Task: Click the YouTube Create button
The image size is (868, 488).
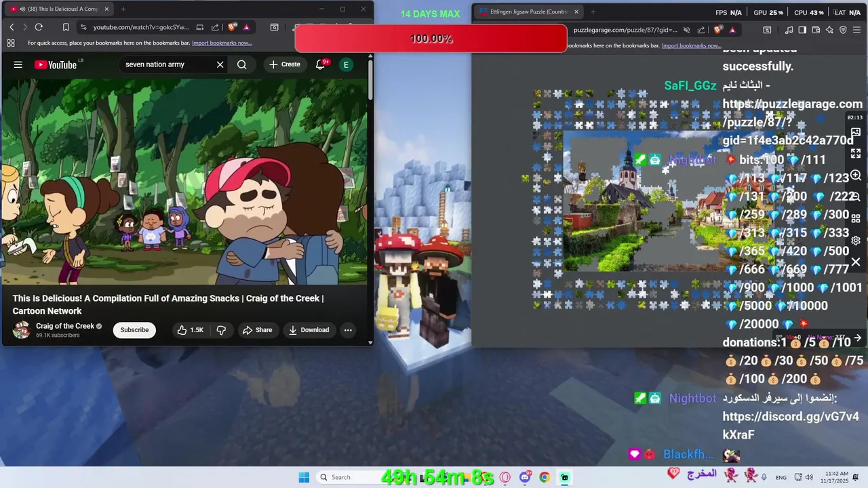Action: point(285,64)
